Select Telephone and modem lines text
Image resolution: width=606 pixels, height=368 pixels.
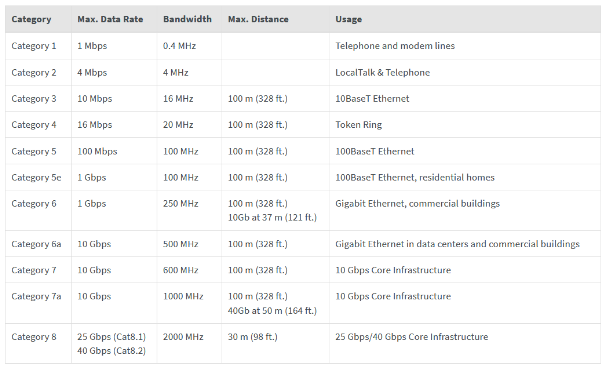(x=395, y=46)
